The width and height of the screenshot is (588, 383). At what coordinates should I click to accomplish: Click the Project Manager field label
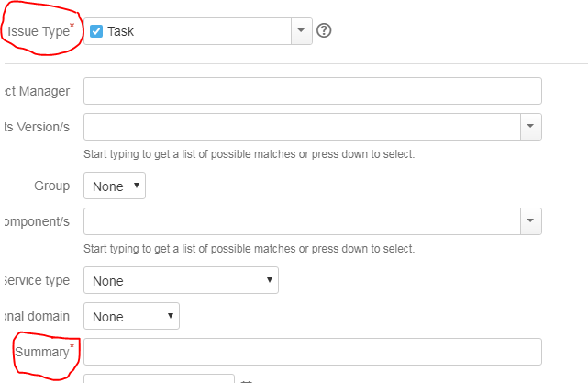pos(37,91)
